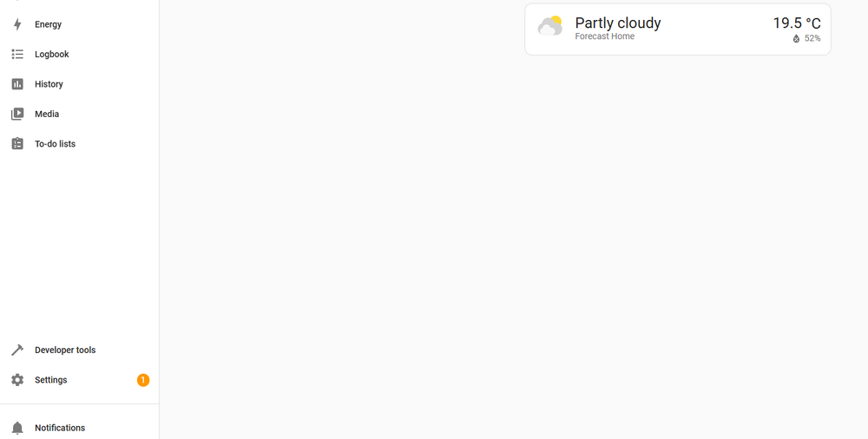
Task: Click the humidity water drop icon
Action: (x=796, y=39)
